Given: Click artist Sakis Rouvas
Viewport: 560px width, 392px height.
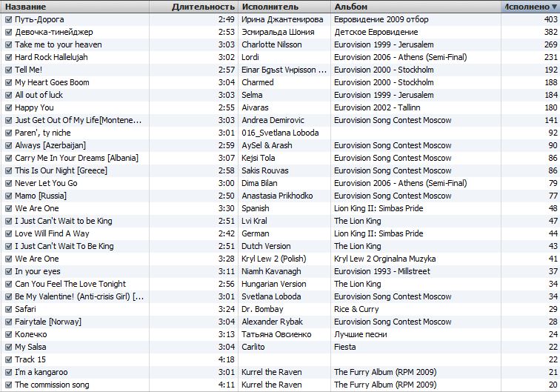Looking at the screenshot, I should pos(265,170).
